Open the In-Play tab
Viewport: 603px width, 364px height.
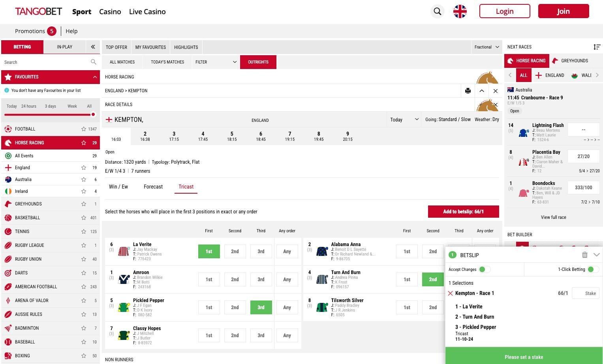[64, 47]
